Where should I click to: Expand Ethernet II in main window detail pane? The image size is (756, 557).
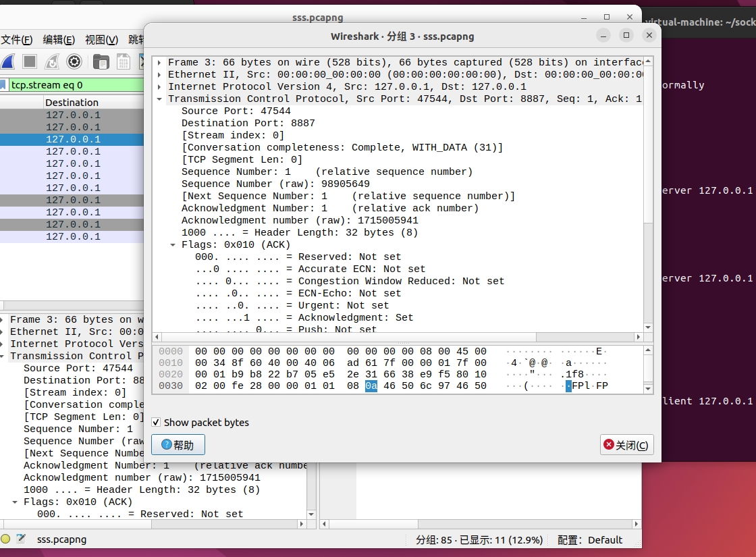pyautogui.click(x=2, y=331)
